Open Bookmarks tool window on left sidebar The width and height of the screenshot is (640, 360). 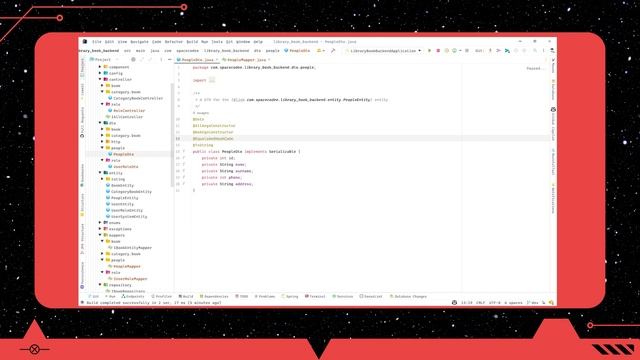tap(82, 176)
